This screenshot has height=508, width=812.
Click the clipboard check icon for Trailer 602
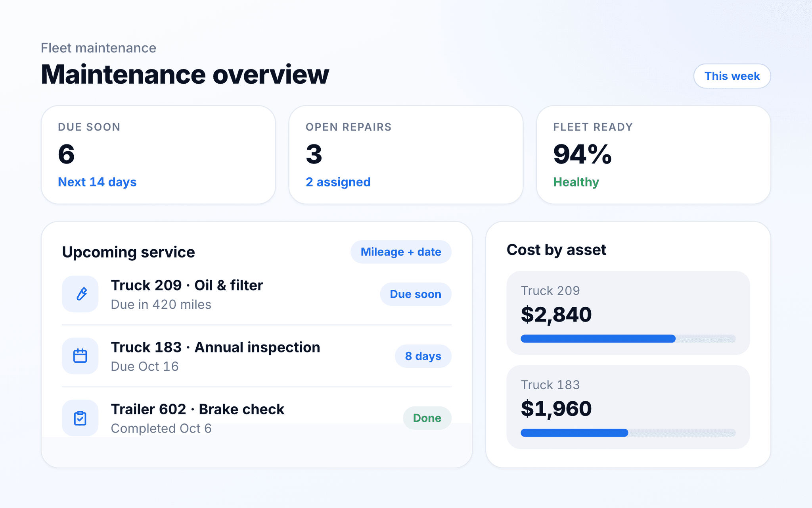80,418
